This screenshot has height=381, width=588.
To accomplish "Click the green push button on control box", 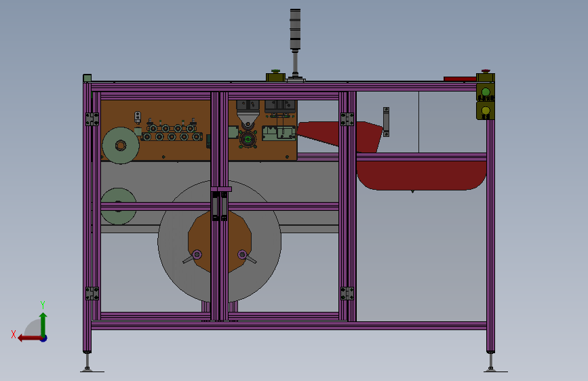I will click(486, 92).
